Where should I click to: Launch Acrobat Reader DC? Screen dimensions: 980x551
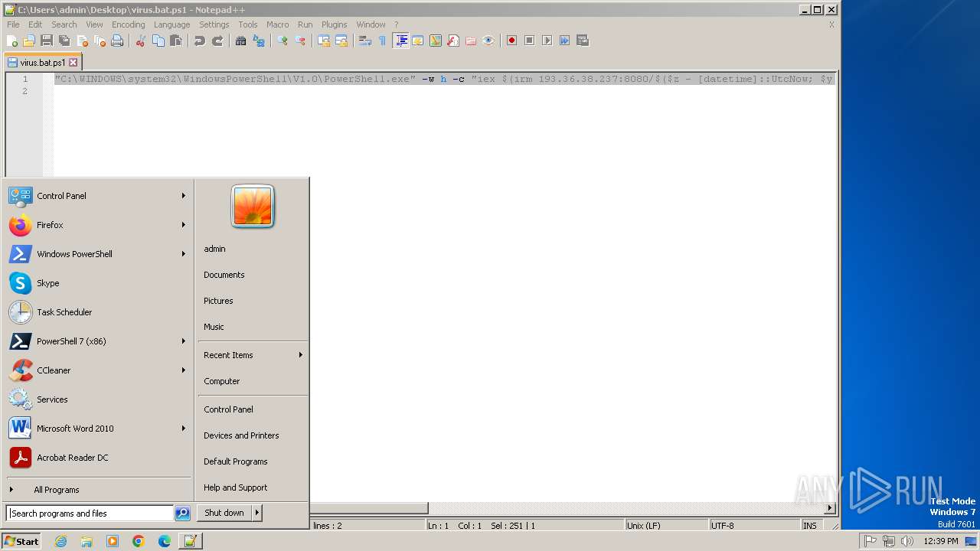[x=99, y=458]
